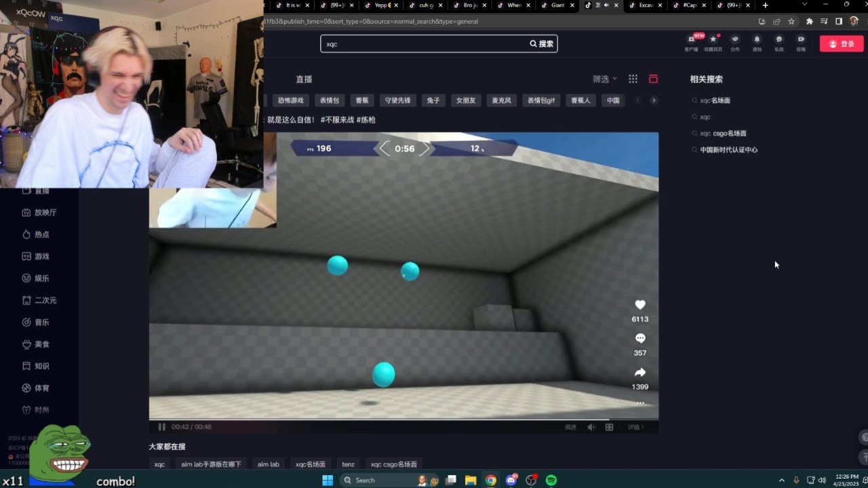Viewport: 868px width, 488px height.
Task: Click the right arrow to show more tags
Action: pyautogui.click(x=654, y=100)
